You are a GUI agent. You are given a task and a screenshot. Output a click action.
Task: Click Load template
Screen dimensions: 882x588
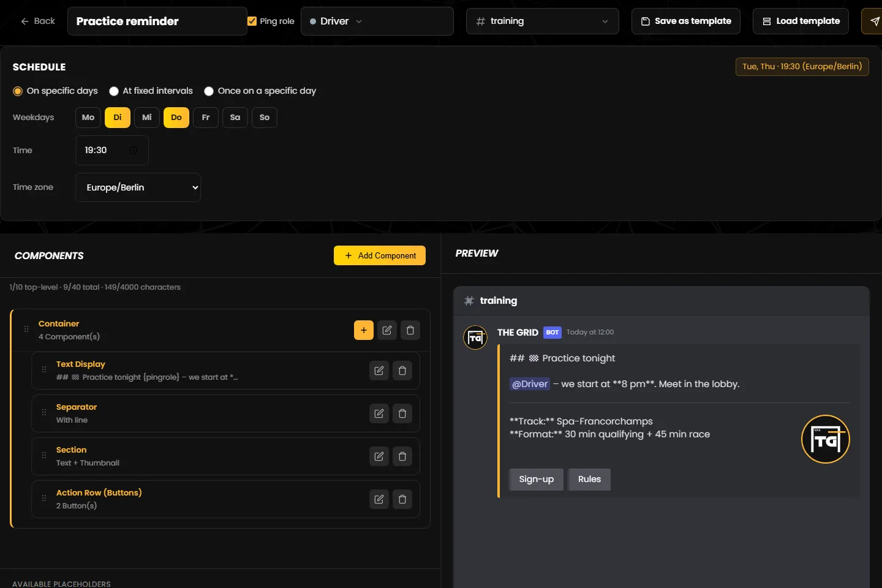point(801,21)
